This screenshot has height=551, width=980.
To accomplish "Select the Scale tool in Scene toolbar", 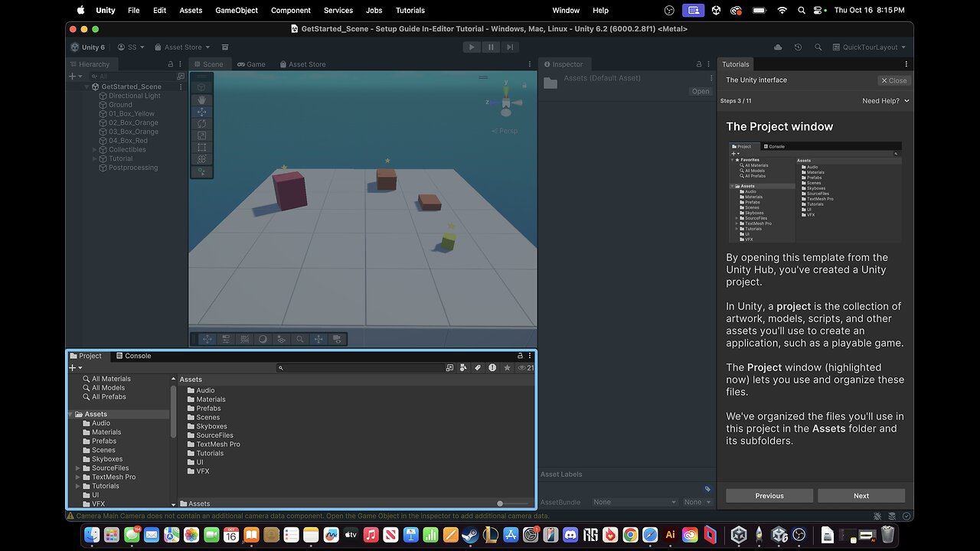I will pyautogui.click(x=202, y=135).
